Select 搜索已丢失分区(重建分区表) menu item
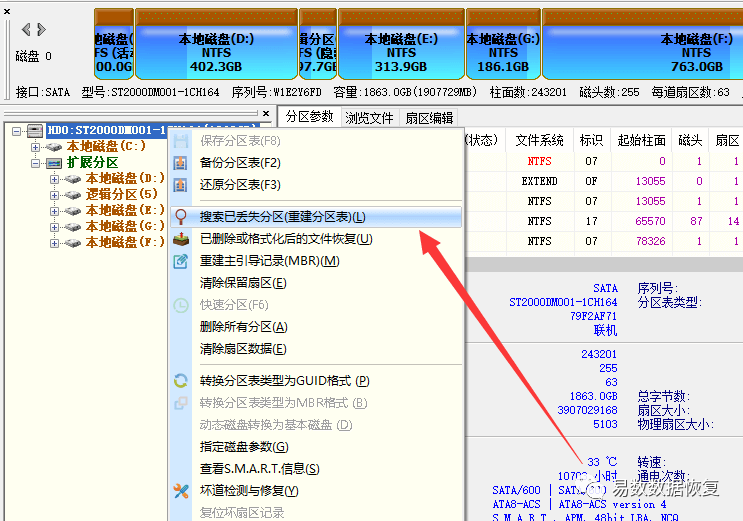Viewport: 743px width, 521px height. coord(316,217)
